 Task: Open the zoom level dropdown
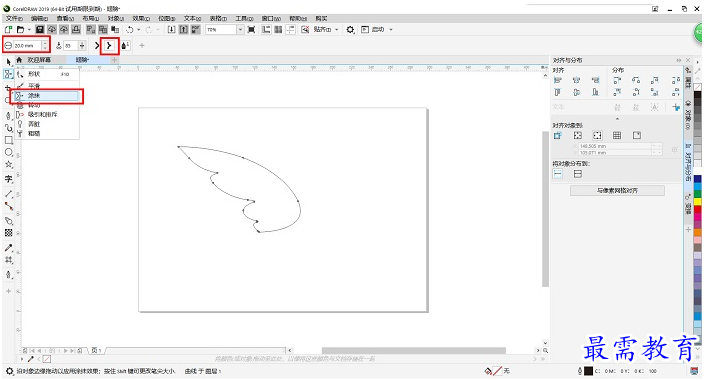click(x=240, y=30)
